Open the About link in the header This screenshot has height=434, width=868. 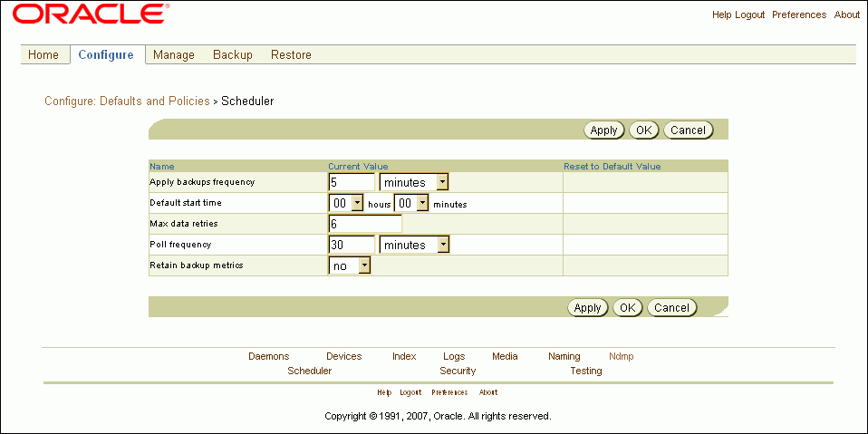[847, 14]
